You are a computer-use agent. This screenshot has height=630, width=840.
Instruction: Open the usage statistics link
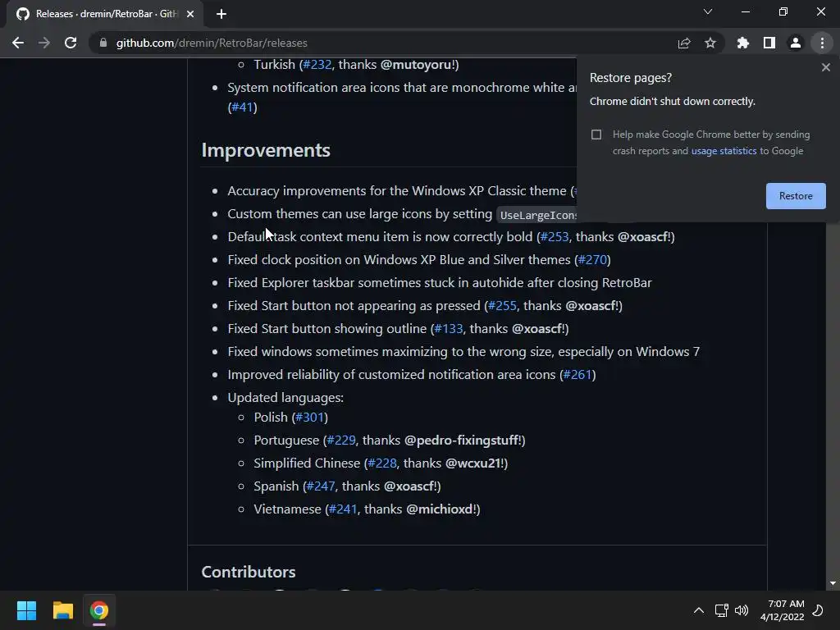pos(724,151)
